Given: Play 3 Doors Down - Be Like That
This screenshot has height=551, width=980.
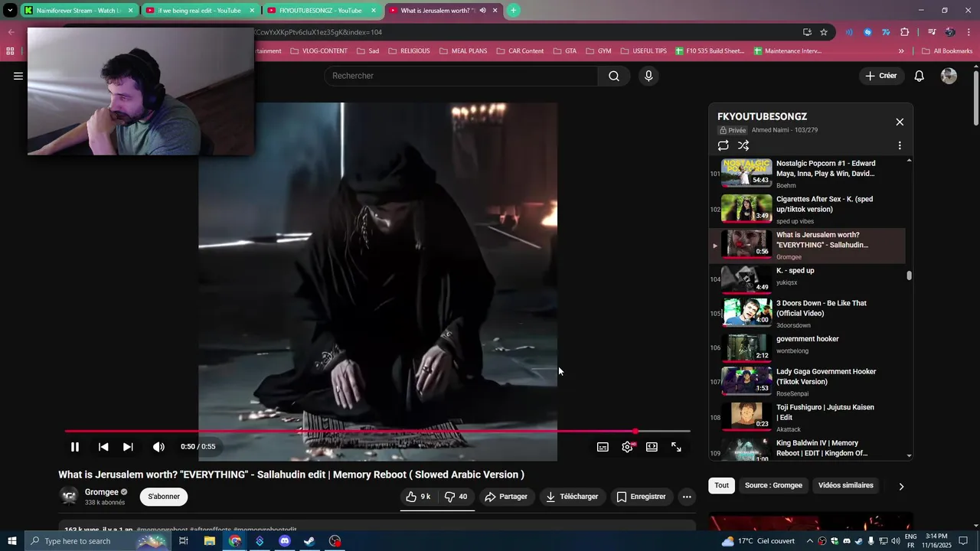Looking at the screenshot, I should point(807,313).
